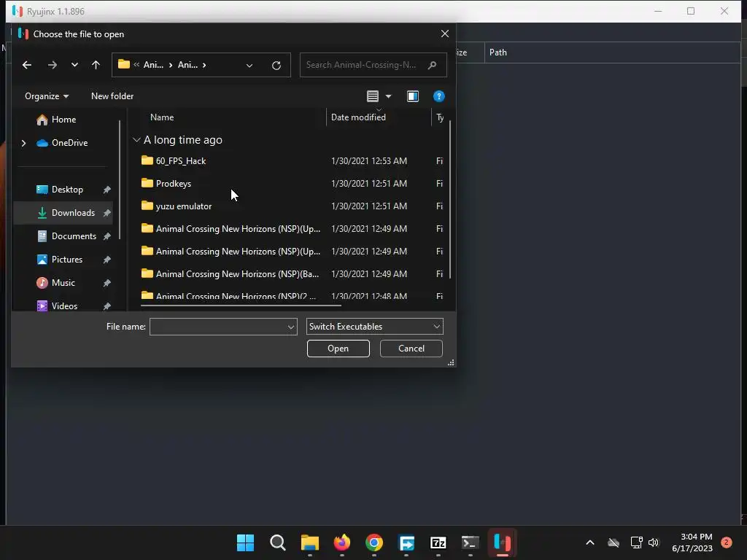Expand the OneDrive tree node

tap(23, 143)
